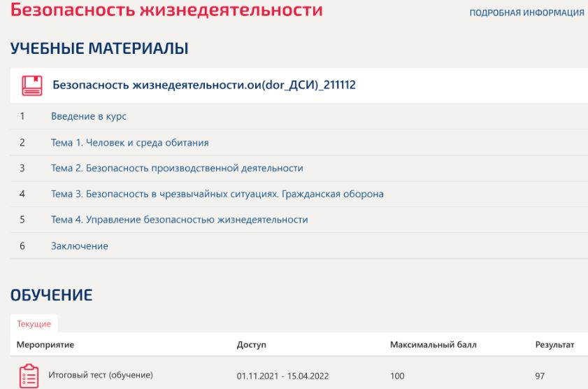
Task: Open Тема 1. Человек и среда обитания
Action: (130, 142)
